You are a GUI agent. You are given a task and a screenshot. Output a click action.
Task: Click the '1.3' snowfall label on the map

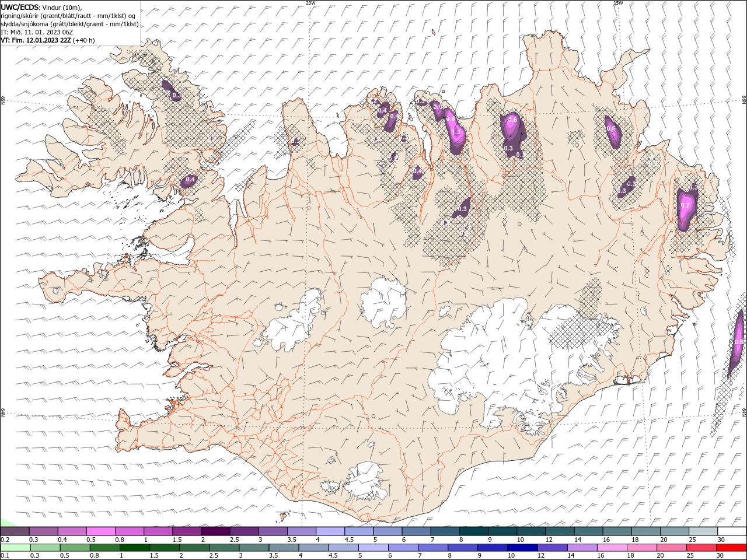456,132
